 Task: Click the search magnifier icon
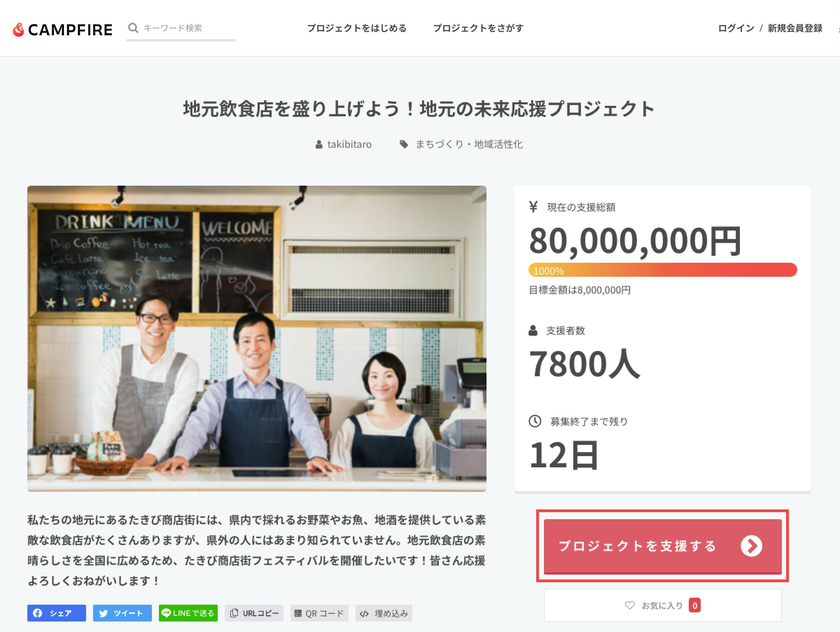click(x=133, y=28)
